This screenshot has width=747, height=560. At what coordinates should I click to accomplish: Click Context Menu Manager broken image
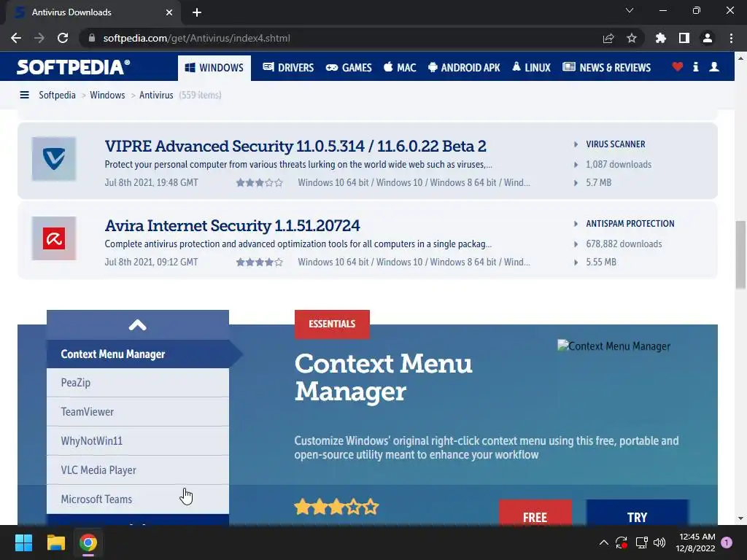click(x=614, y=346)
